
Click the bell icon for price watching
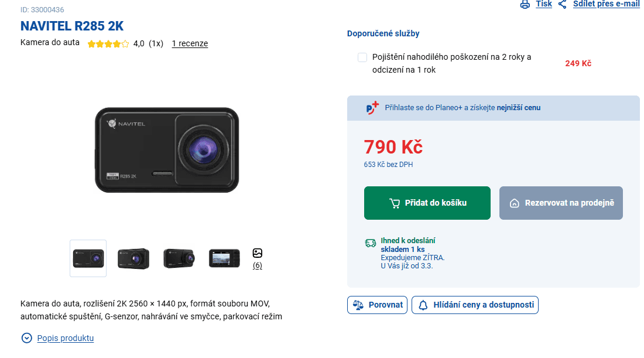[x=424, y=305]
